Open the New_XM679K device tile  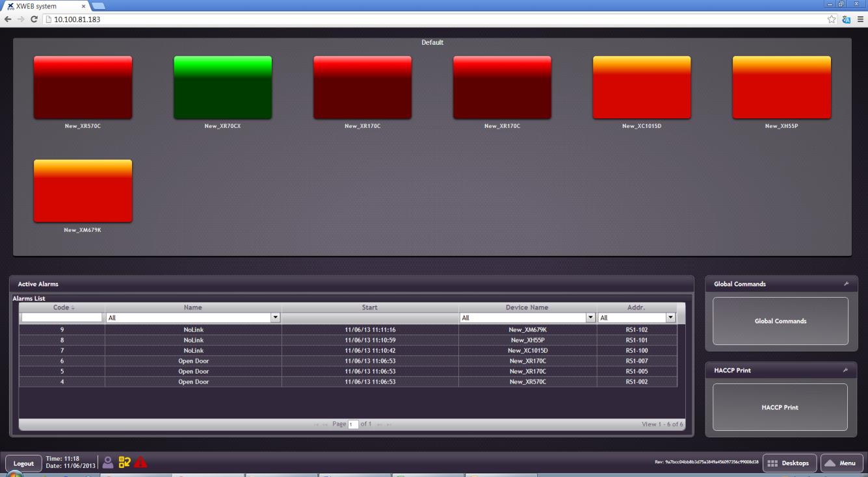[x=83, y=191]
